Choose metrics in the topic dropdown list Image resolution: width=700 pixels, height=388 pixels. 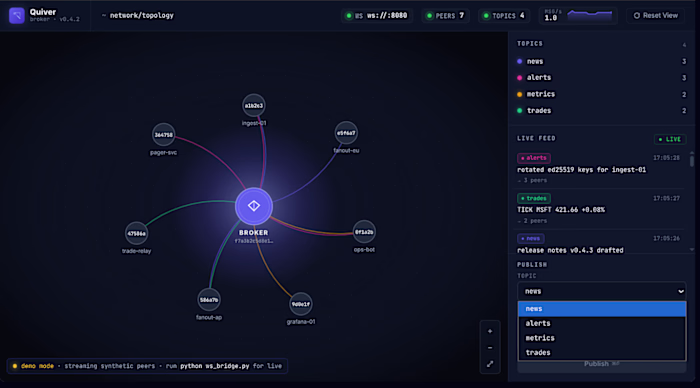click(x=602, y=338)
